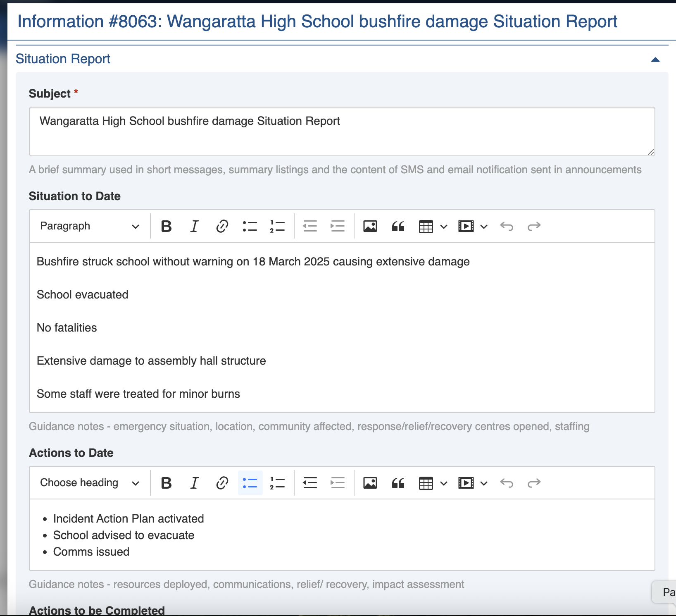The height and width of the screenshot is (616, 676).
Task: Insert image in Situation to Date editor
Action: click(370, 226)
